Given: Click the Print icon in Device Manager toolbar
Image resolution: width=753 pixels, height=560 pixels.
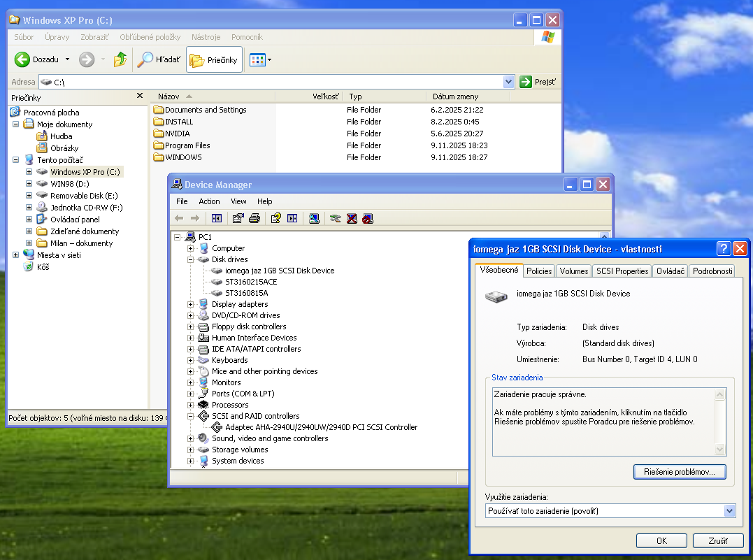Looking at the screenshot, I should click(x=254, y=219).
